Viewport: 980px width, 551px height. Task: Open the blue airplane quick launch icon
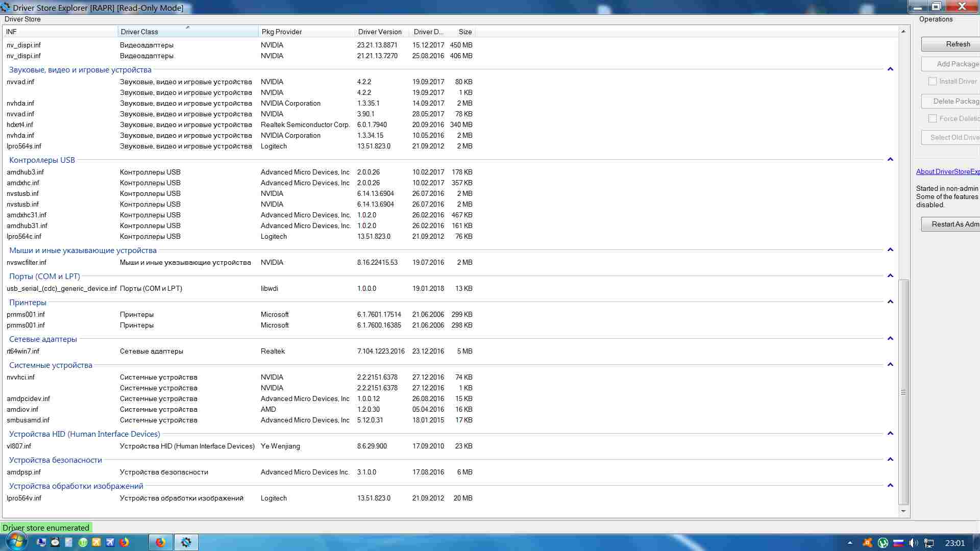[110, 542]
